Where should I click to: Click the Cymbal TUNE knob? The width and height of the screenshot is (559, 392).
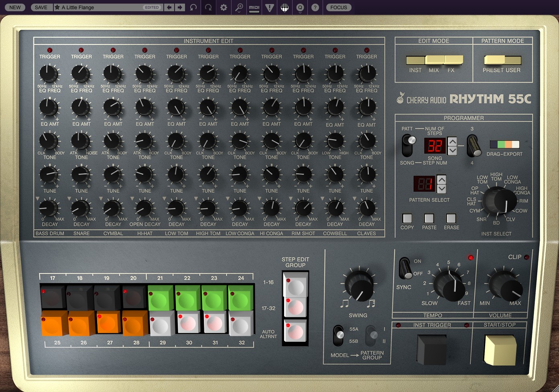(112, 175)
